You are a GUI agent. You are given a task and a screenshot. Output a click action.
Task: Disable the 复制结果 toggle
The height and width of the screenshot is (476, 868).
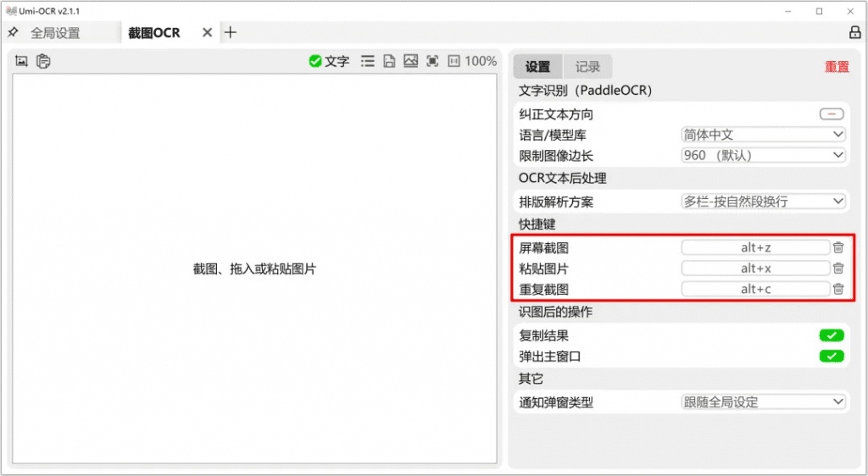(831, 335)
